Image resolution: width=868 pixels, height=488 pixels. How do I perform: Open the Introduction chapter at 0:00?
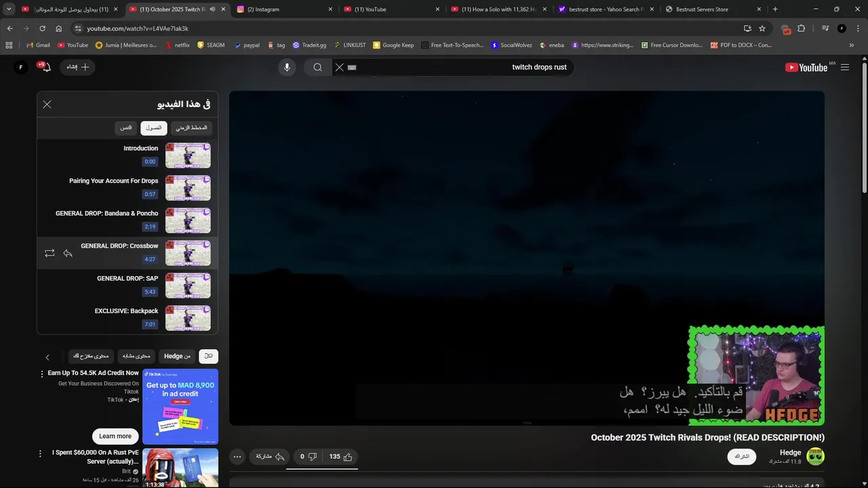coord(127,155)
